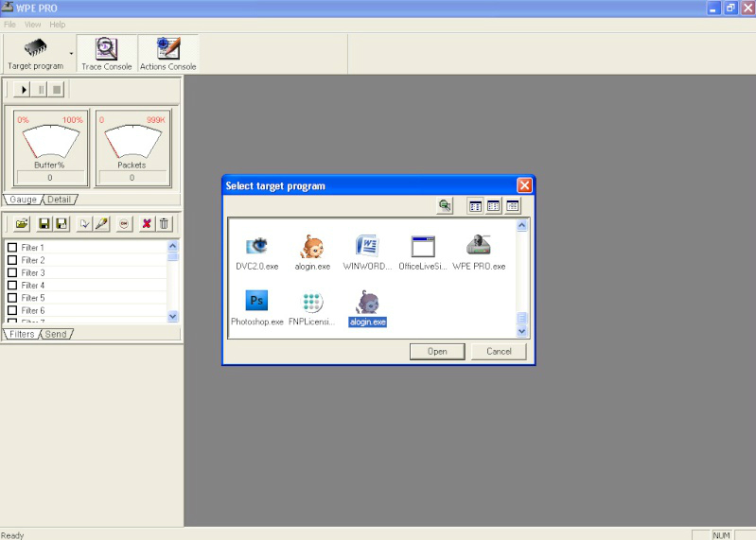The height and width of the screenshot is (540, 756).
Task: Select WINWORD program icon in dialog
Action: coord(367,248)
